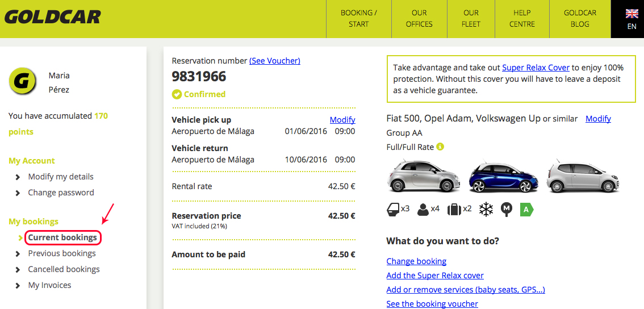Open the Help Centre menu
Image resolution: width=644 pixels, height=309 pixels.
pos(522,19)
